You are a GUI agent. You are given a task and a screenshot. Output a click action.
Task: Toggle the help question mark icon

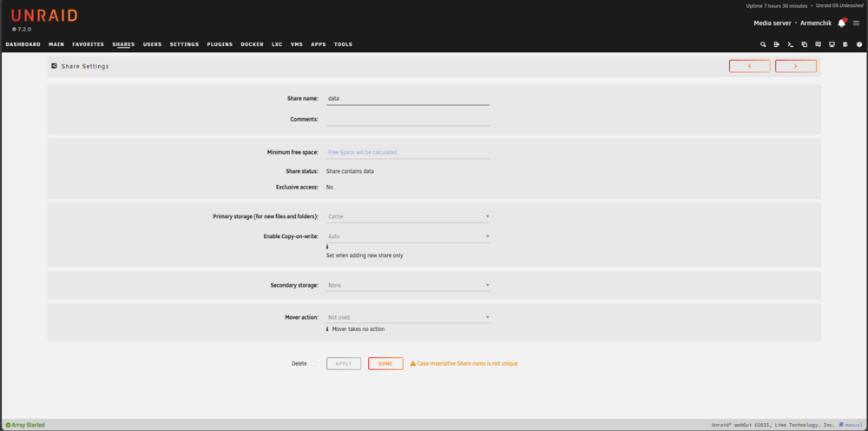tap(859, 44)
